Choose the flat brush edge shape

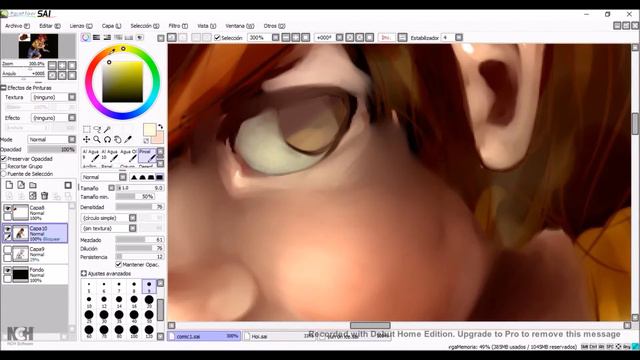point(159,177)
